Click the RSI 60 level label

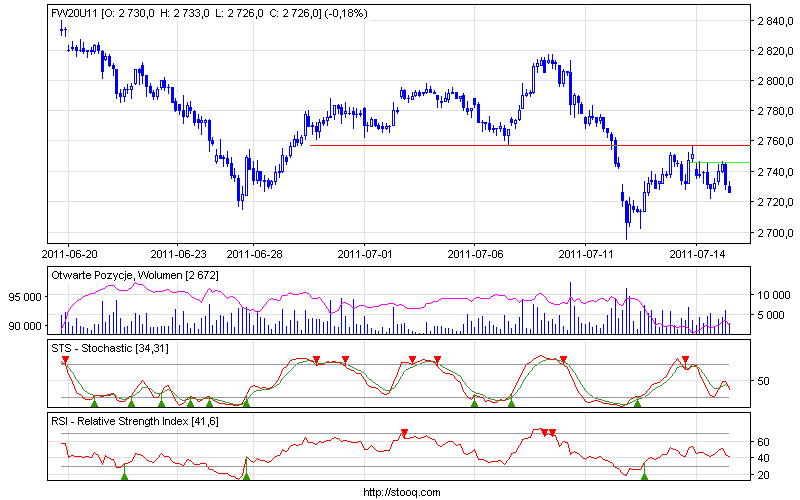pyautogui.click(x=763, y=442)
